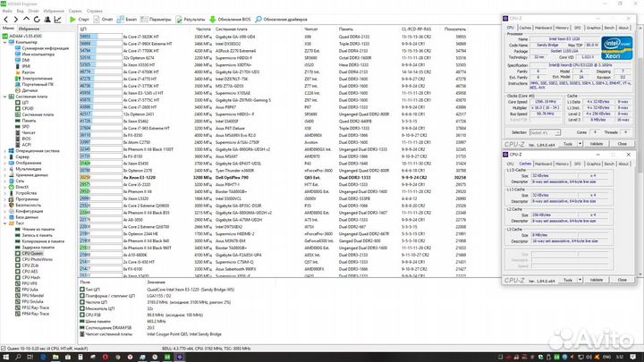The height and width of the screenshot is (362, 644).
Task: Expand the Мультимедиа tree node
Action: click(x=5, y=169)
